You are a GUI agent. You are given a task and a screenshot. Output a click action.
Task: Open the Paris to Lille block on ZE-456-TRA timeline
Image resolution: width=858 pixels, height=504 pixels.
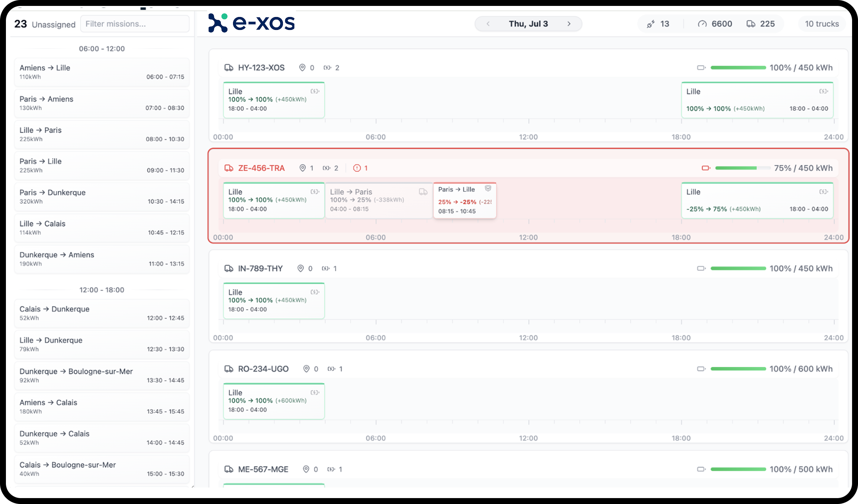pyautogui.click(x=465, y=200)
